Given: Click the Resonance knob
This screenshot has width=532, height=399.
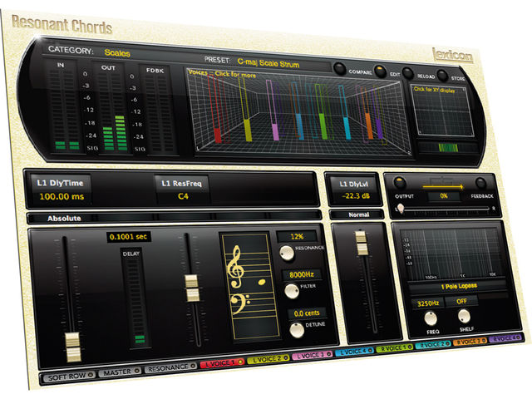Looking at the screenshot, I should click(x=287, y=253).
